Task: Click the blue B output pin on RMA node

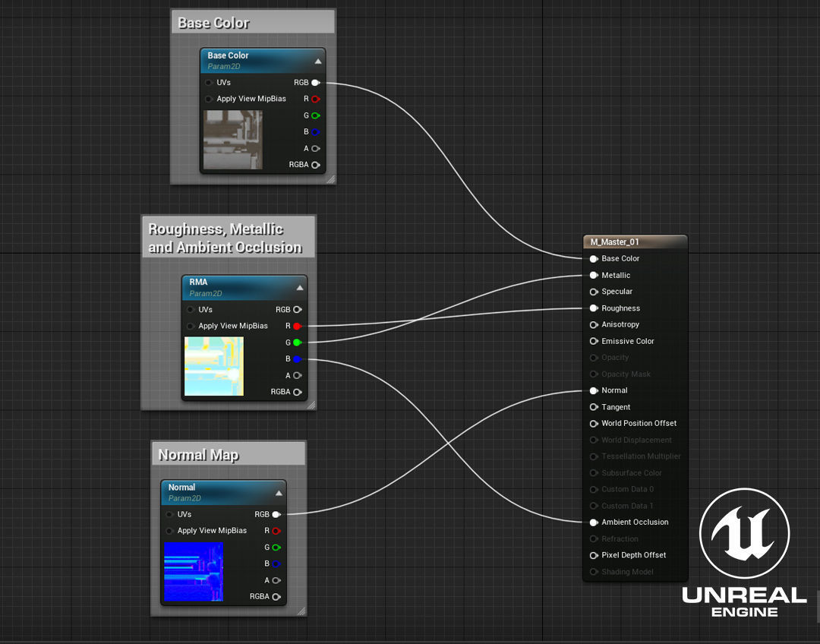Action: click(x=297, y=359)
